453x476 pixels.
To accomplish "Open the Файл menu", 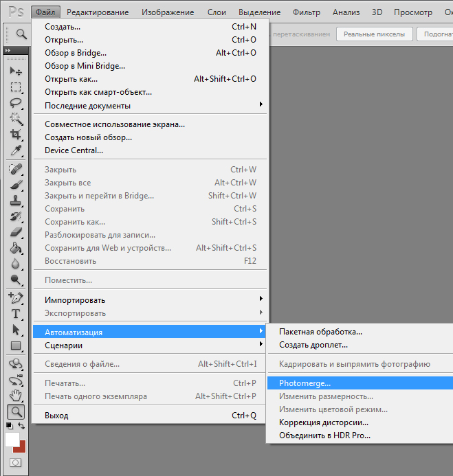I will point(45,12).
